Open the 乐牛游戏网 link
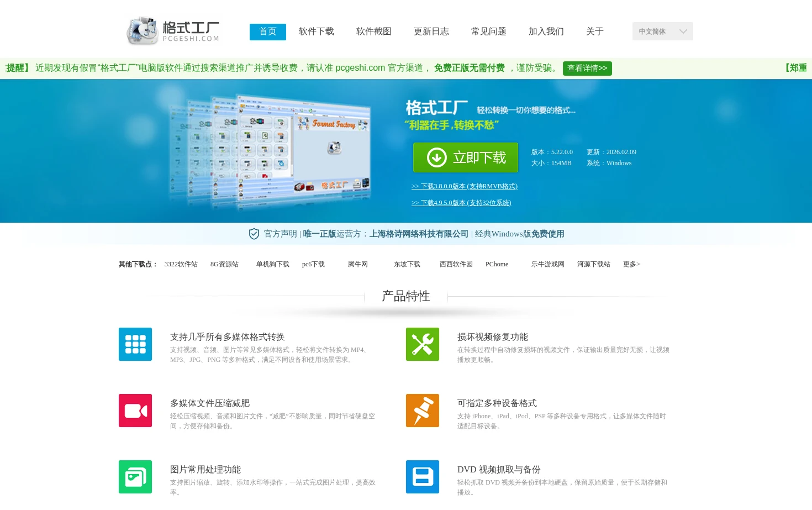The image size is (812, 510). pos(548,264)
